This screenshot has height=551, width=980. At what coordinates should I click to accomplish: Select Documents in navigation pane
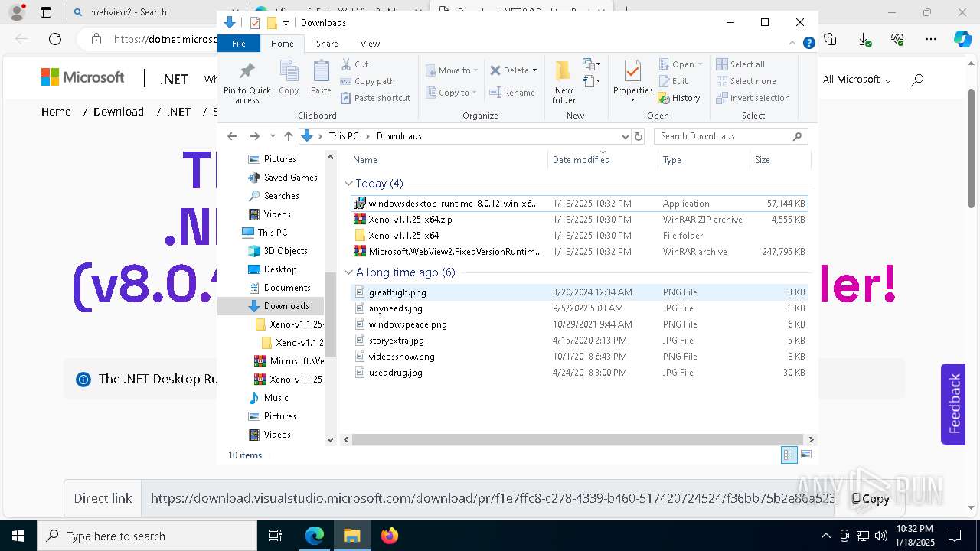(279, 288)
